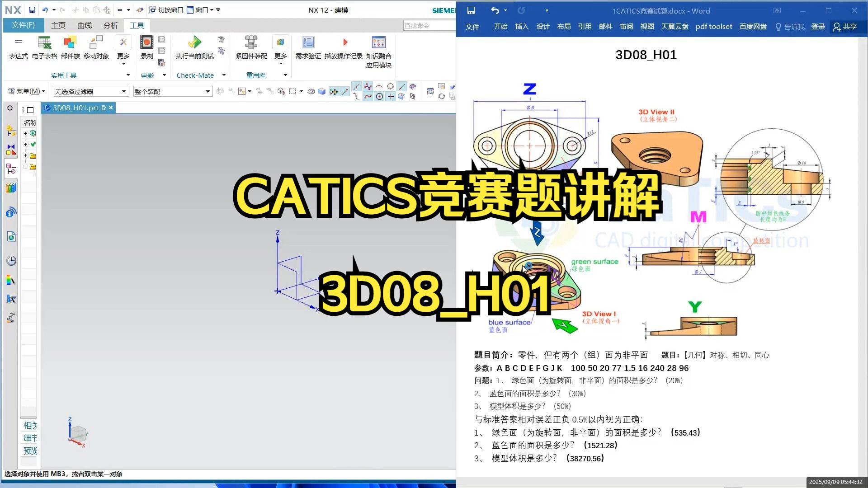This screenshot has height=488, width=868.
Task: Open the Part Navigator sidebar icon
Action: (11, 169)
